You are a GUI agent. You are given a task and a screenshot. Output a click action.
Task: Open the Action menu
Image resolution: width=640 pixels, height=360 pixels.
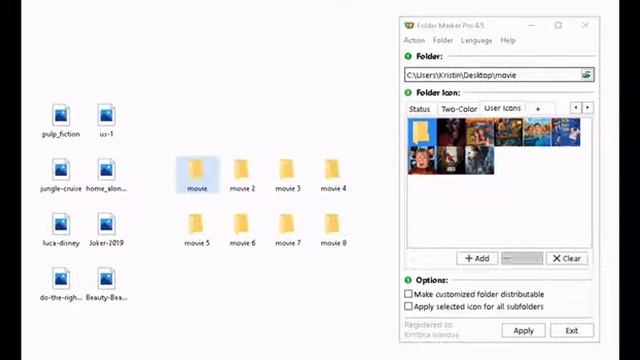click(414, 40)
